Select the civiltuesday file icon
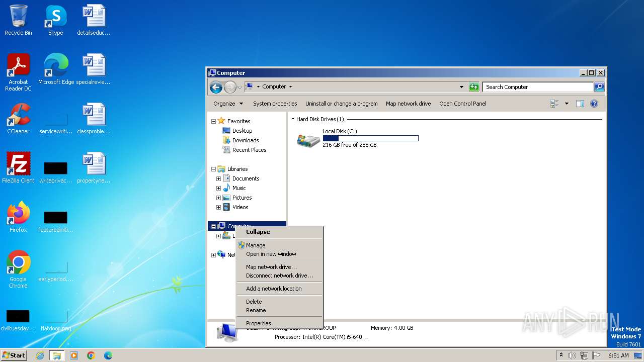 point(18,320)
